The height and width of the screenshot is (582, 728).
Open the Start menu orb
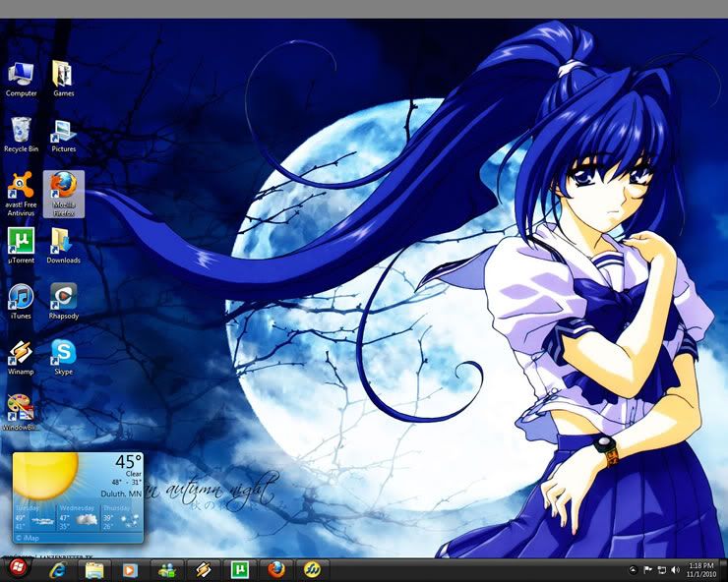(17, 568)
